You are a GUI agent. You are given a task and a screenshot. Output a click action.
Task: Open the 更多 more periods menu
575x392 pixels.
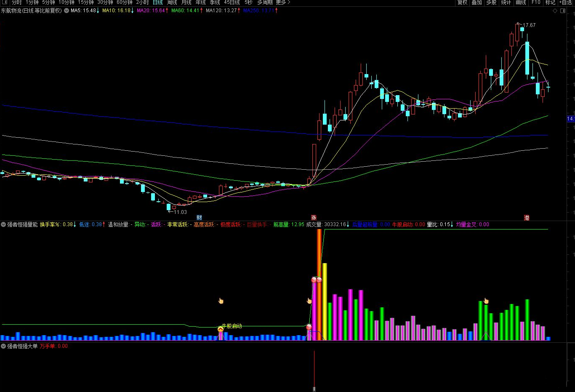tap(283, 3)
